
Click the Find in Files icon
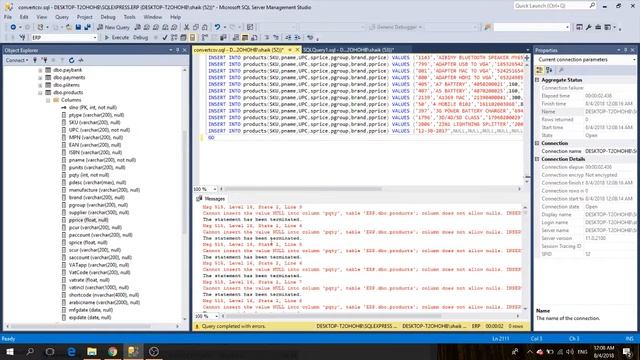pyautogui.click(x=487, y=27)
